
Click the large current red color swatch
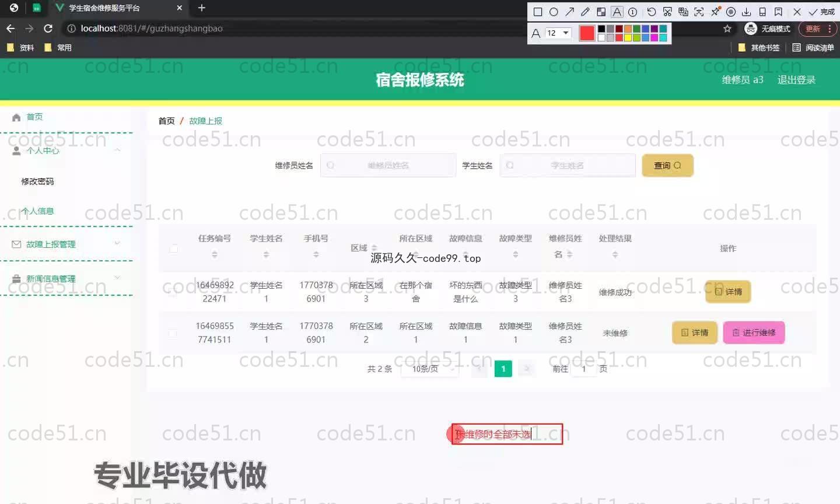pyautogui.click(x=587, y=33)
